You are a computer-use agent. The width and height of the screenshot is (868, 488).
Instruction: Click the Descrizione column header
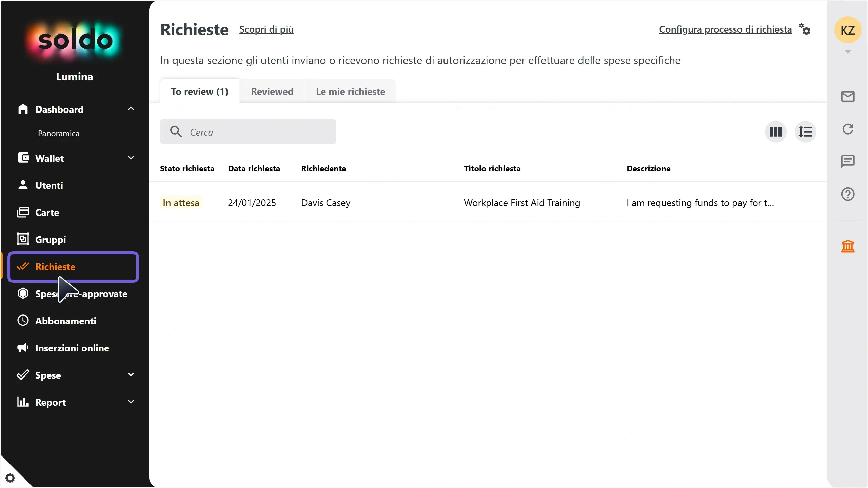click(648, 169)
